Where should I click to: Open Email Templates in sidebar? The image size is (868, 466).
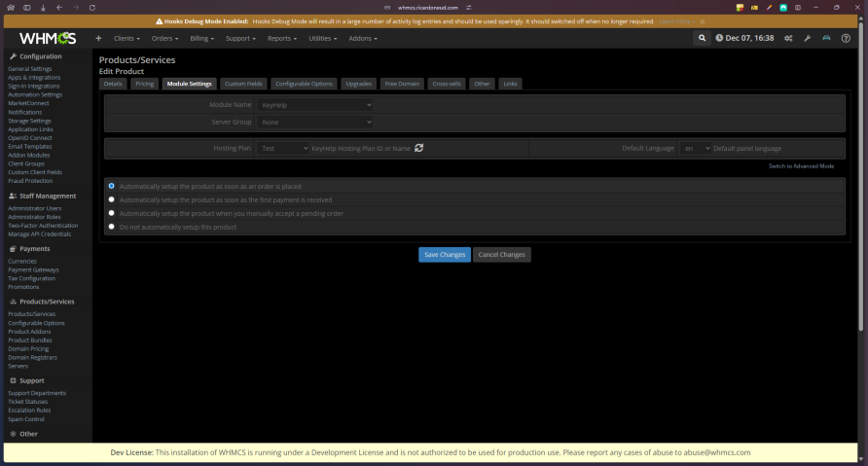coord(30,146)
